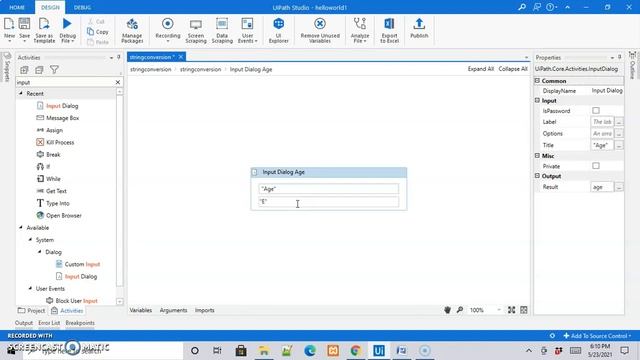Select Kill Process activity
Screen dimensions: 640x360
click(60, 142)
